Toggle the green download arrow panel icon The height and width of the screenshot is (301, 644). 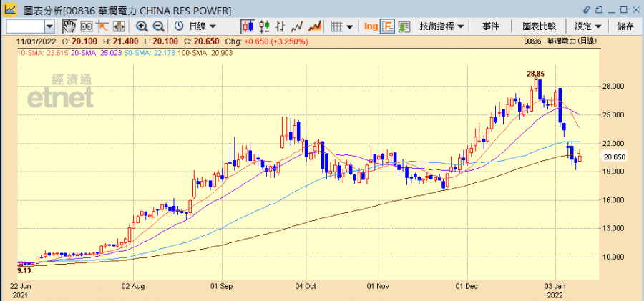[404, 26]
